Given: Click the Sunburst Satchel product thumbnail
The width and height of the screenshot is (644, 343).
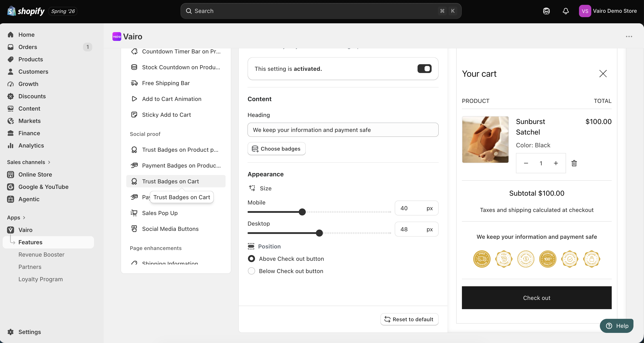Looking at the screenshot, I should tap(485, 139).
